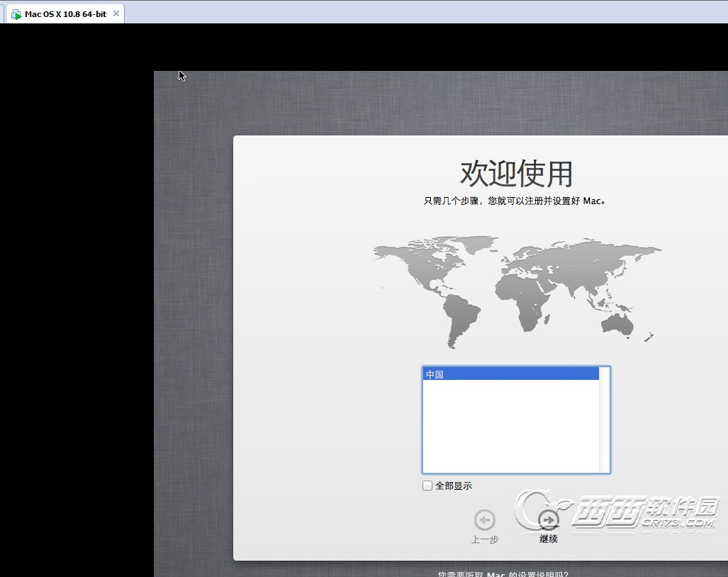Click the back arrow icon
728x577 pixels.
pyautogui.click(x=485, y=520)
